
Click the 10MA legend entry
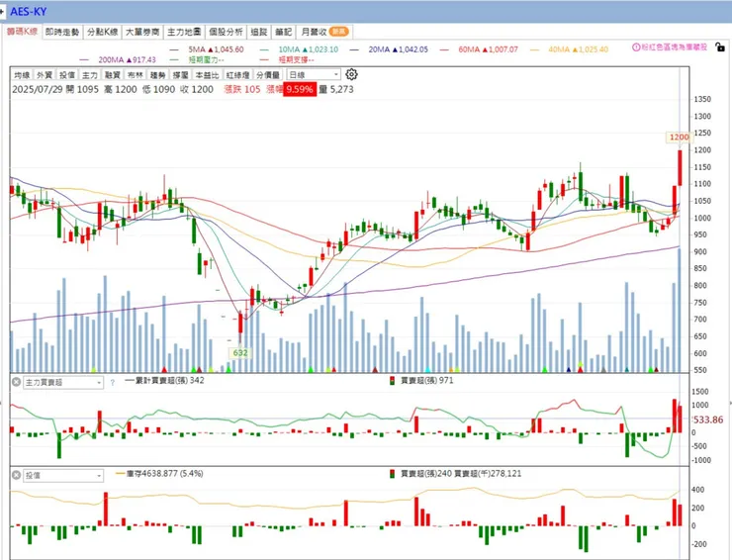(300, 49)
